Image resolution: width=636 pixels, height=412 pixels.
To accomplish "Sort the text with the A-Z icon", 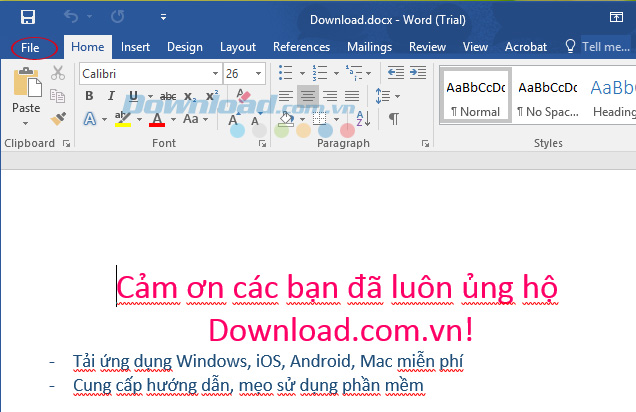I will [363, 119].
